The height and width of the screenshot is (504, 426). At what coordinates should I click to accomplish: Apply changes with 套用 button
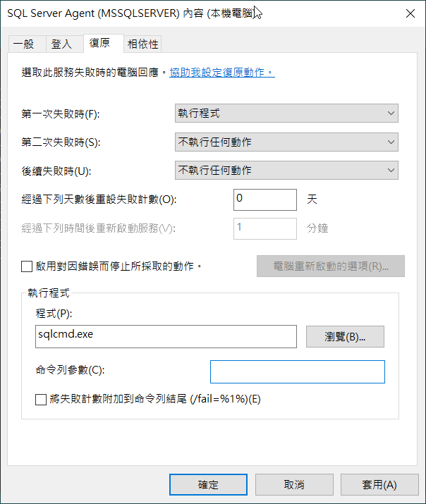point(379,485)
